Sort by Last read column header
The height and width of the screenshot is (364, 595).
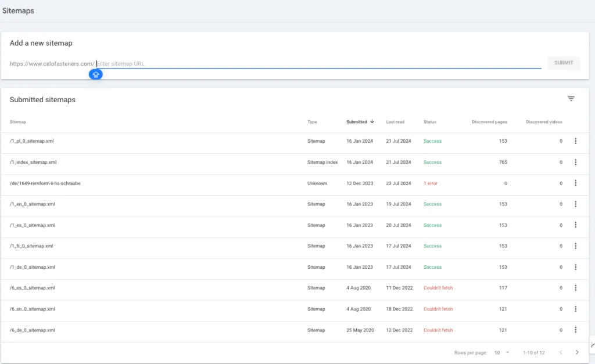coord(395,122)
